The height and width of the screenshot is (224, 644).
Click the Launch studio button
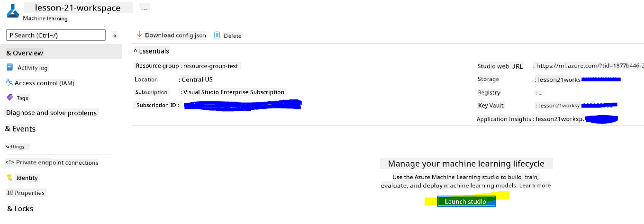(x=466, y=202)
